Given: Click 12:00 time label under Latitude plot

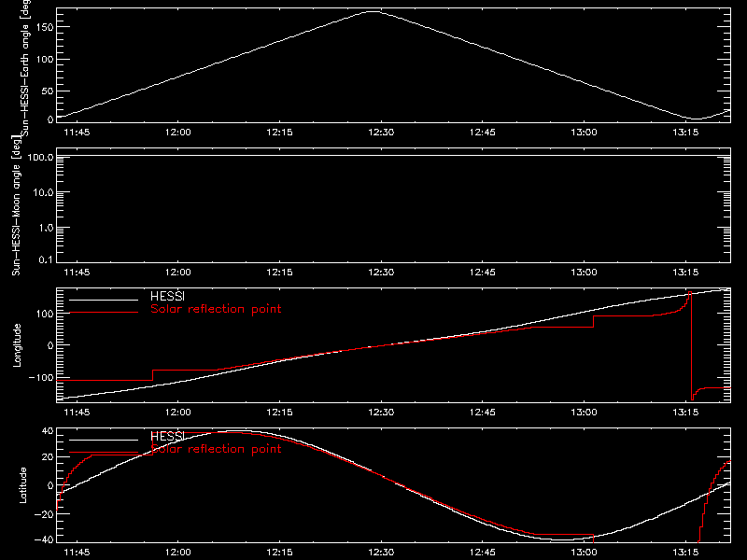Looking at the screenshot, I should (178, 553).
